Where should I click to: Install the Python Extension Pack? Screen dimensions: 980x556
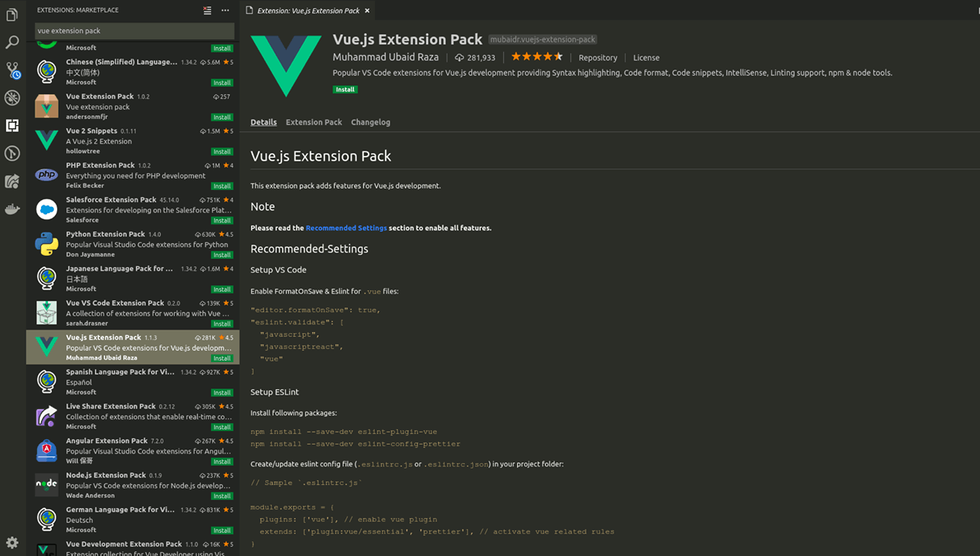click(223, 255)
